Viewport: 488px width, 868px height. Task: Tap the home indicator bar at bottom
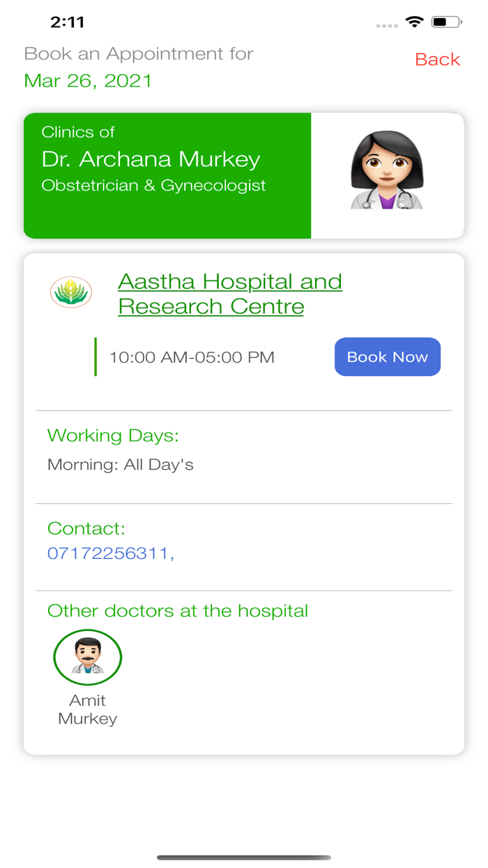[x=244, y=856]
